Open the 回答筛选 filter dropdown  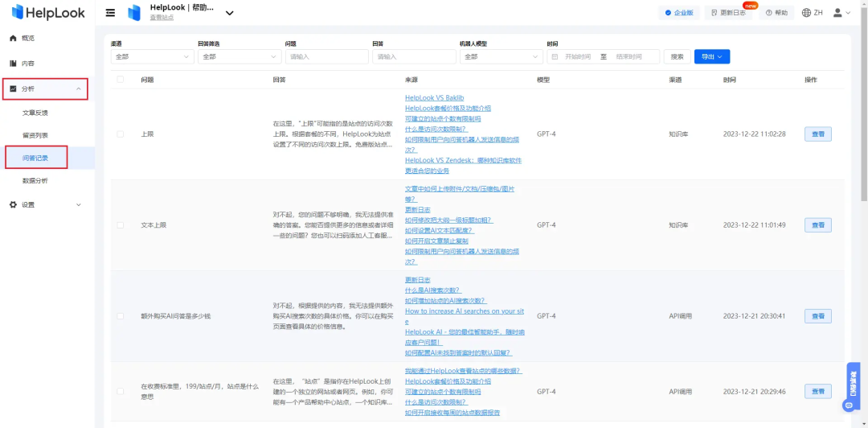(240, 56)
